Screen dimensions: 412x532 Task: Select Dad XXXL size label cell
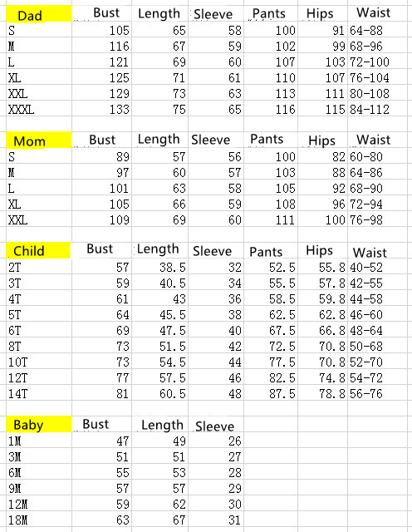(x=39, y=109)
